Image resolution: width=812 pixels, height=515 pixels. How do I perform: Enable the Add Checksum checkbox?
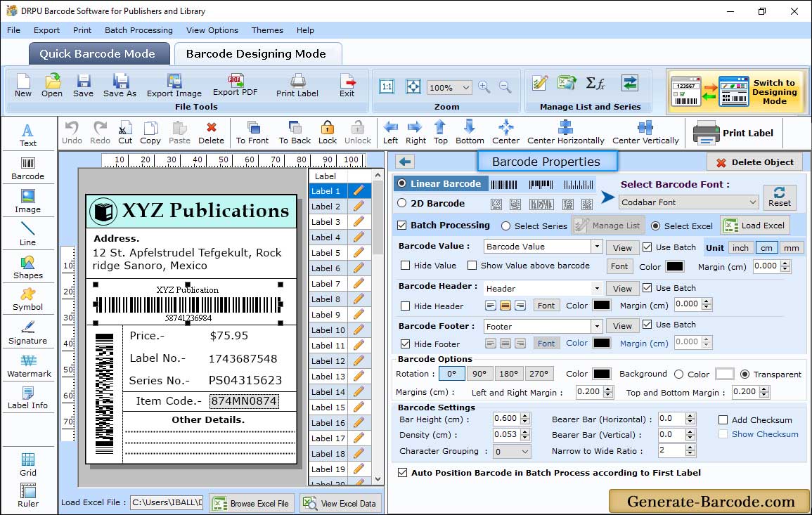click(723, 419)
